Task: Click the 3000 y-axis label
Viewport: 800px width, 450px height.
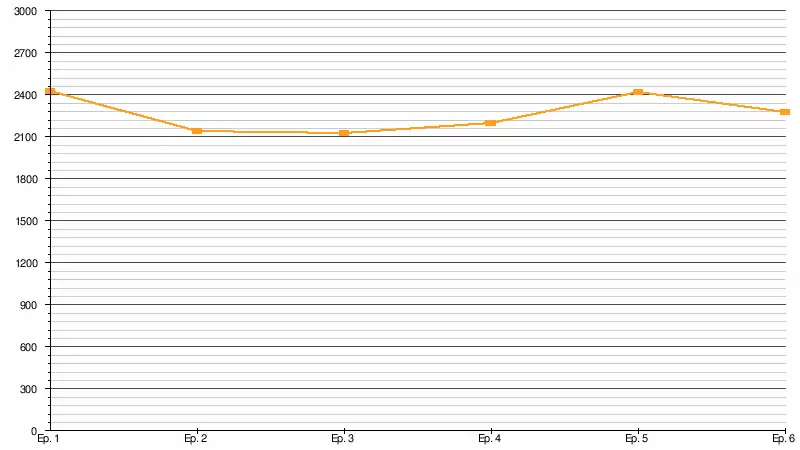Action: coord(26,11)
